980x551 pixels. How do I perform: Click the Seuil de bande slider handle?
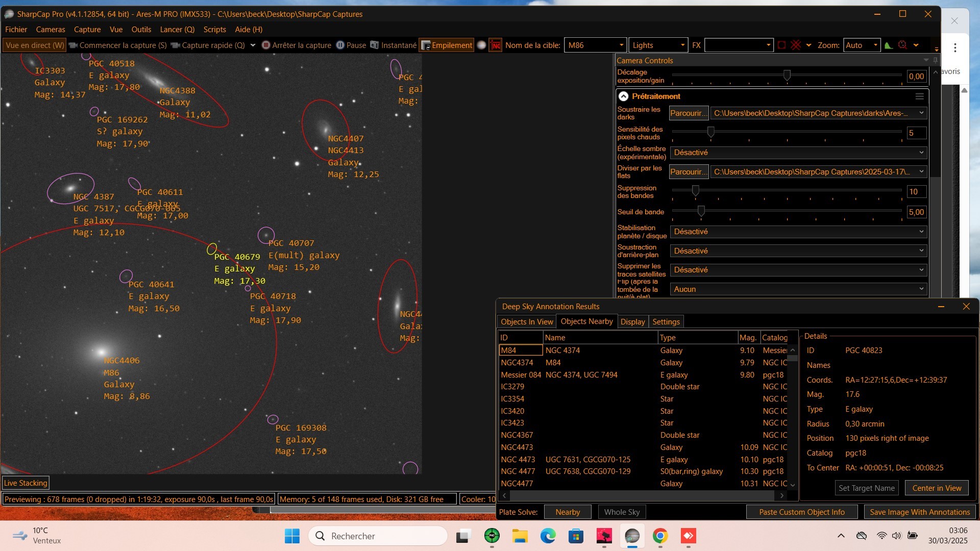point(701,211)
